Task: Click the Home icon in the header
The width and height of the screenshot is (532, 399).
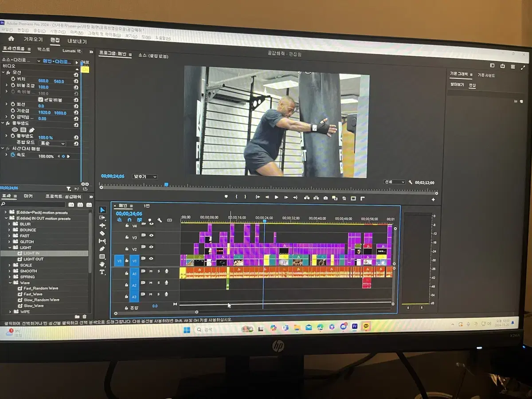Action: [11, 39]
